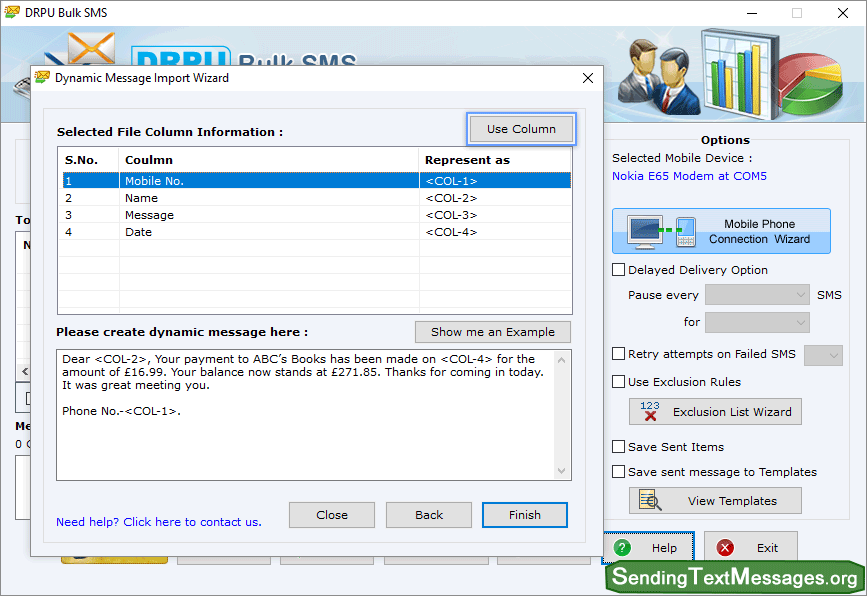The width and height of the screenshot is (867, 596).
Task: Enable Save Sent Items checkbox
Action: pyautogui.click(x=619, y=447)
